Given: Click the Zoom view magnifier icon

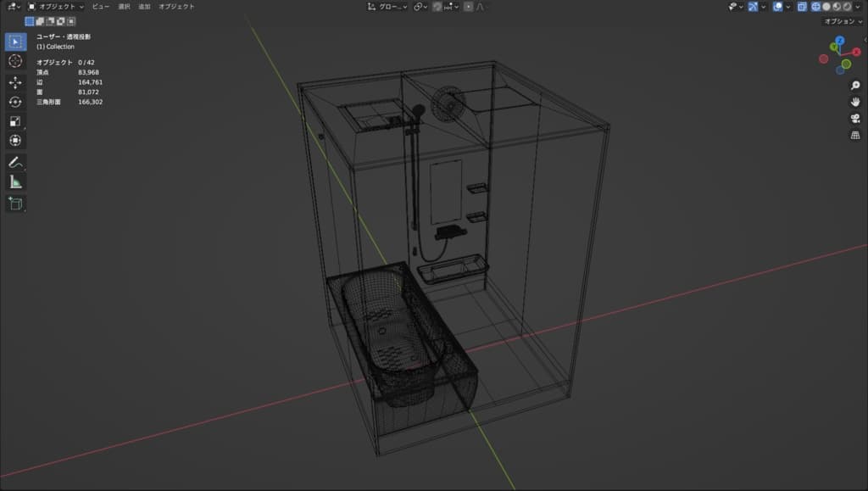Looking at the screenshot, I should [855, 86].
